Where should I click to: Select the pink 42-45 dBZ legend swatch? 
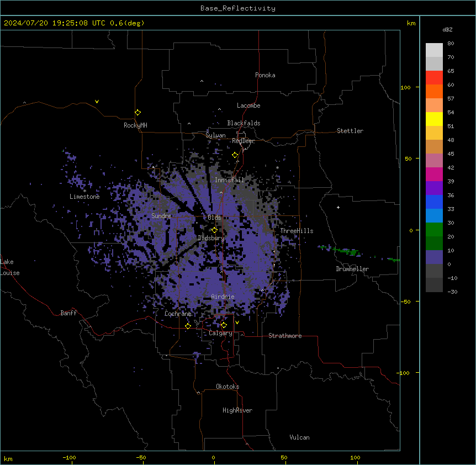[x=434, y=161]
